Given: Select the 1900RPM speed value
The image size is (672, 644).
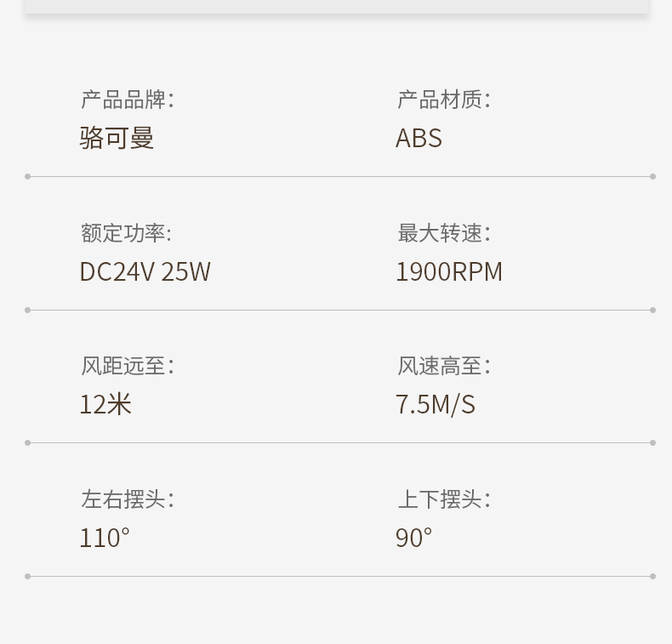Looking at the screenshot, I should [449, 271].
